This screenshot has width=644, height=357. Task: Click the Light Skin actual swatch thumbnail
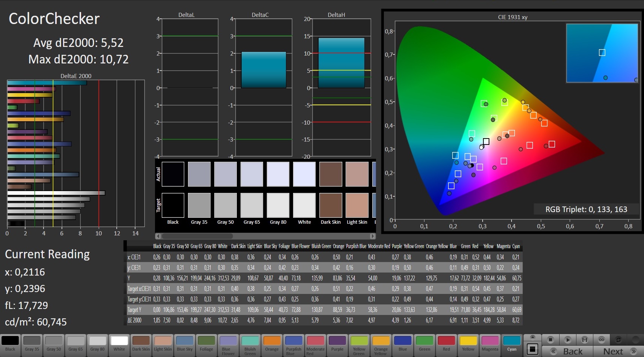(357, 174)
